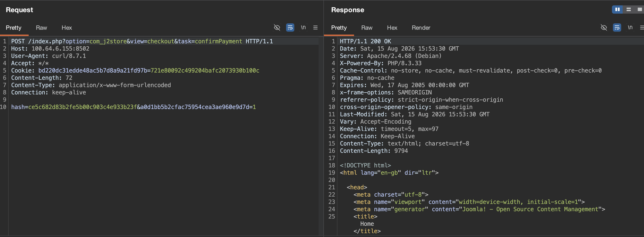This screenshot has height=237, width=644.
Task: Open the Response Render tab
Action: (421, 27)
